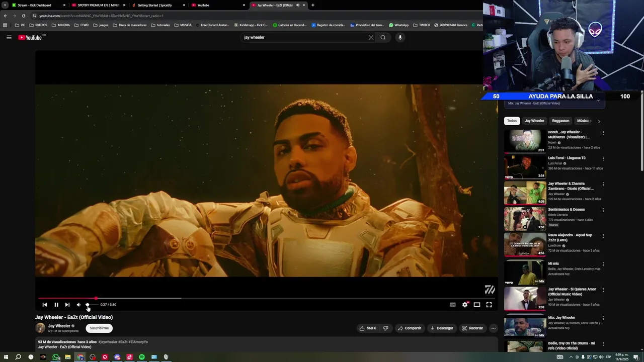Viewport: 644px width, 362px height.
Task: Start voice search with microphone
Action: (400, 37)
